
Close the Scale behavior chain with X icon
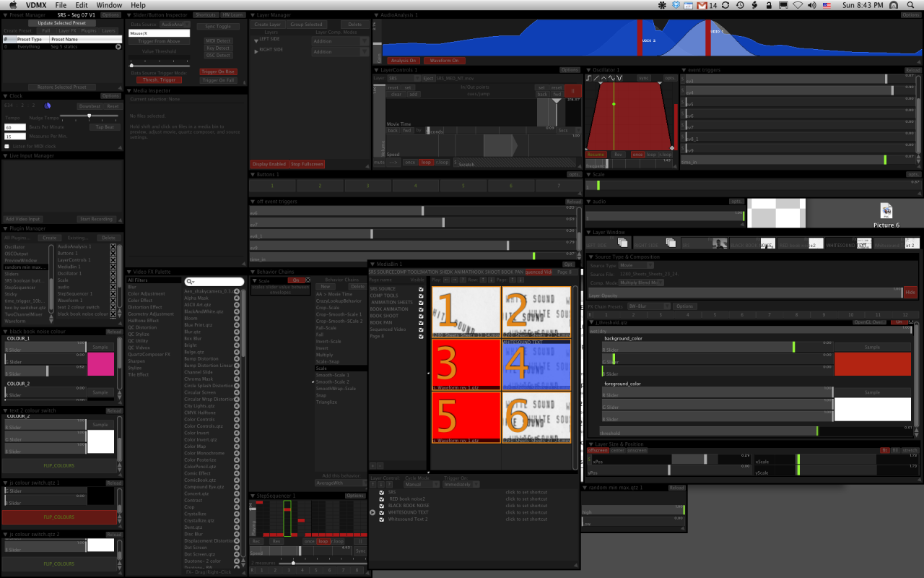point(308,280)
